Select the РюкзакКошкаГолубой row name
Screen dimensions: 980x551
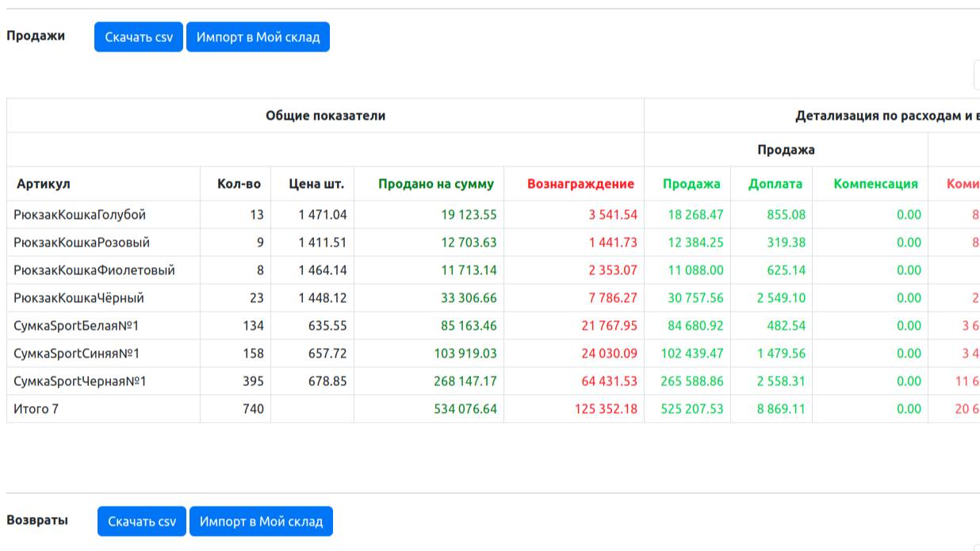[79, 215]
